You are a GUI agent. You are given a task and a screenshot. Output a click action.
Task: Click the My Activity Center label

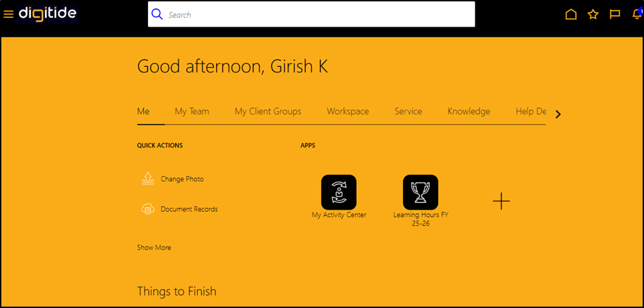click(x=339, y=214)
